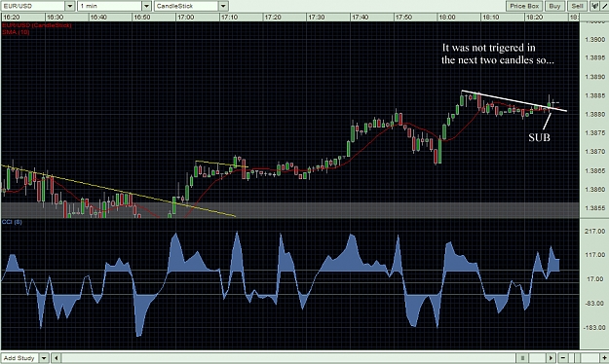Screen dimensions: 609x364
Task: Click the 1.3870 price axis label
Action: (x=594, y=152)
